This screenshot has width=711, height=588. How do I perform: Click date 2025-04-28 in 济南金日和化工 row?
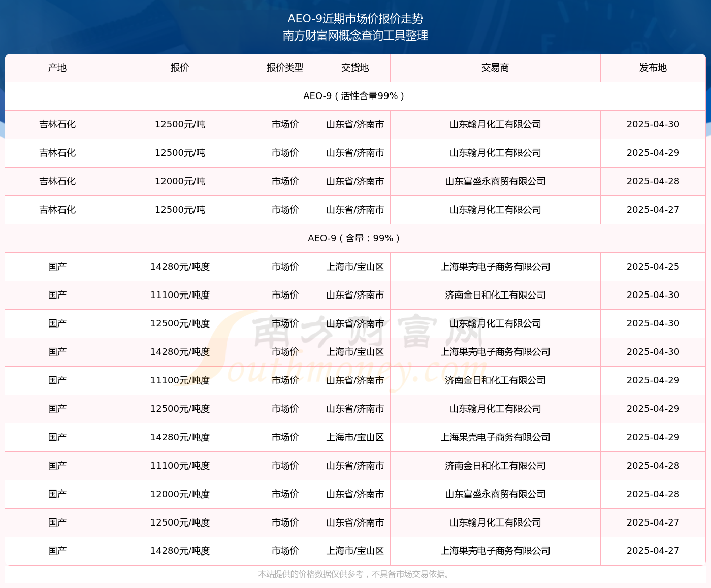653,466
